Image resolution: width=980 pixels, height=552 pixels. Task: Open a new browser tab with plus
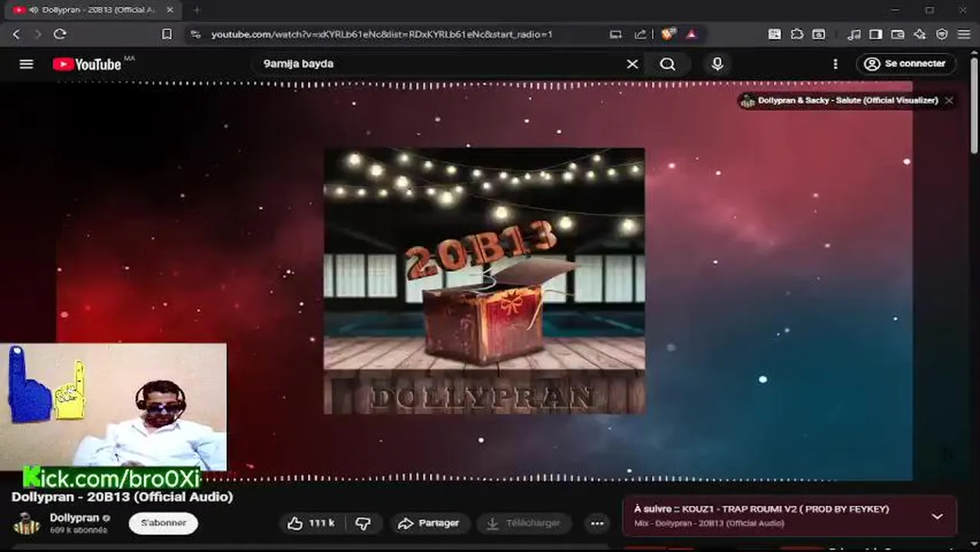197,10
